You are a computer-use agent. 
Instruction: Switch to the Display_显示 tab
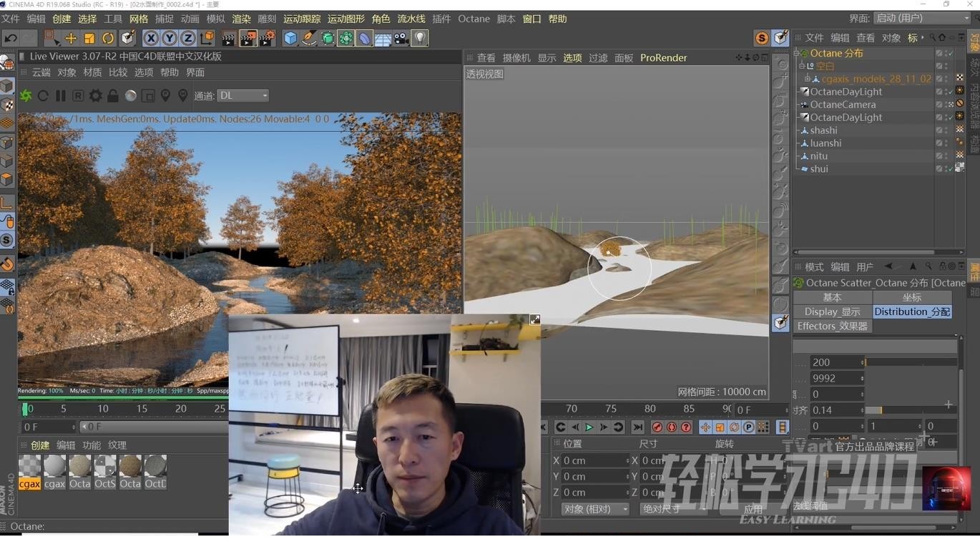pyautogui.click(x=832, y=311)
